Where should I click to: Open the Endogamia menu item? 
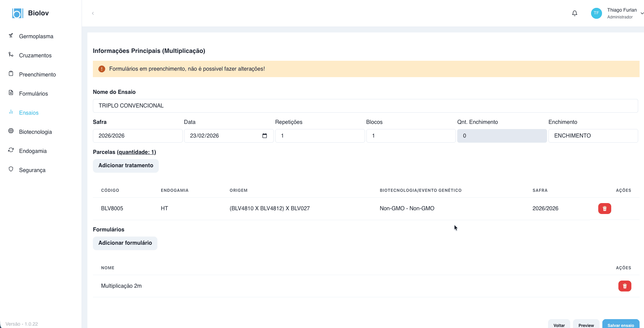click(x=33, y=151)
